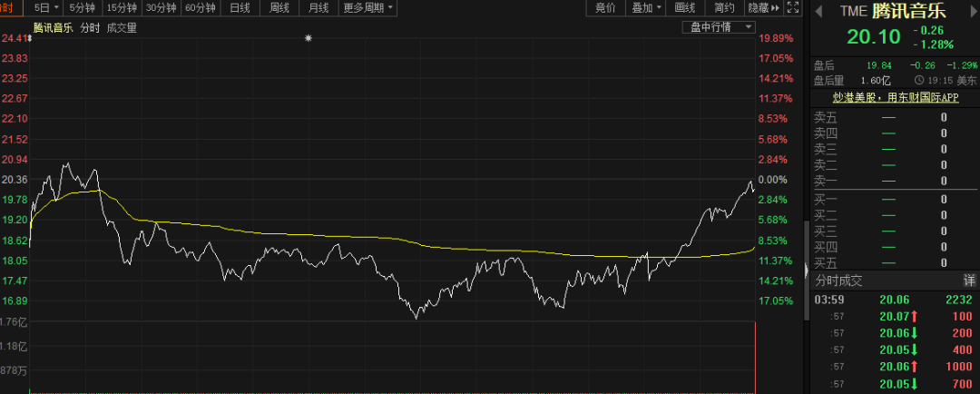Screen dimensions: 980x394
Task: Click 腾讯音乐 label above chart
Action: (x=54, y=27)
